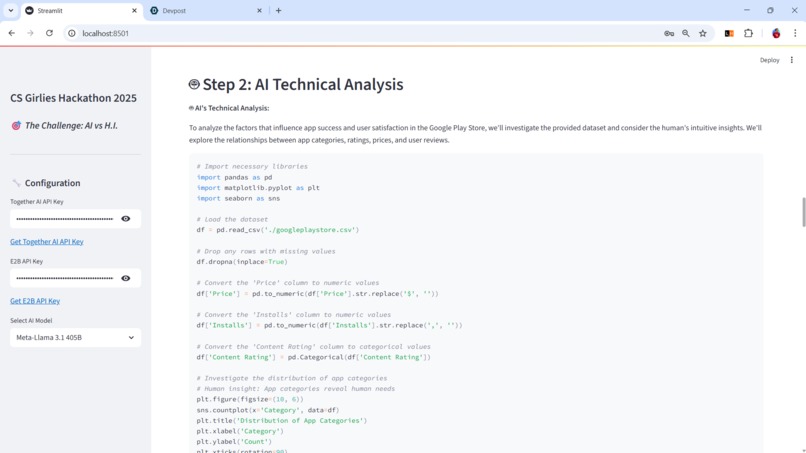806x453 pixels.
Task: Click The Challenge: AI vs H.I. text
Action: (71, 125)
